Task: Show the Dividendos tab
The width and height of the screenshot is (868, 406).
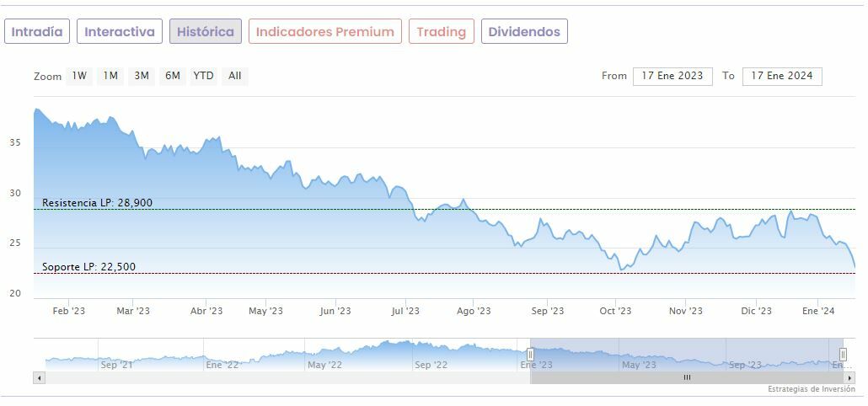Action: [524, 32]
